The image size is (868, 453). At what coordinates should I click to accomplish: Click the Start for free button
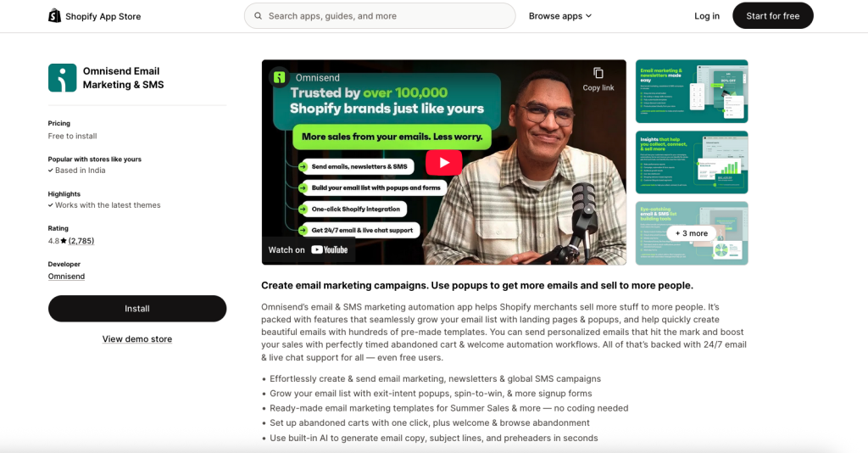[x=773, y=15]
